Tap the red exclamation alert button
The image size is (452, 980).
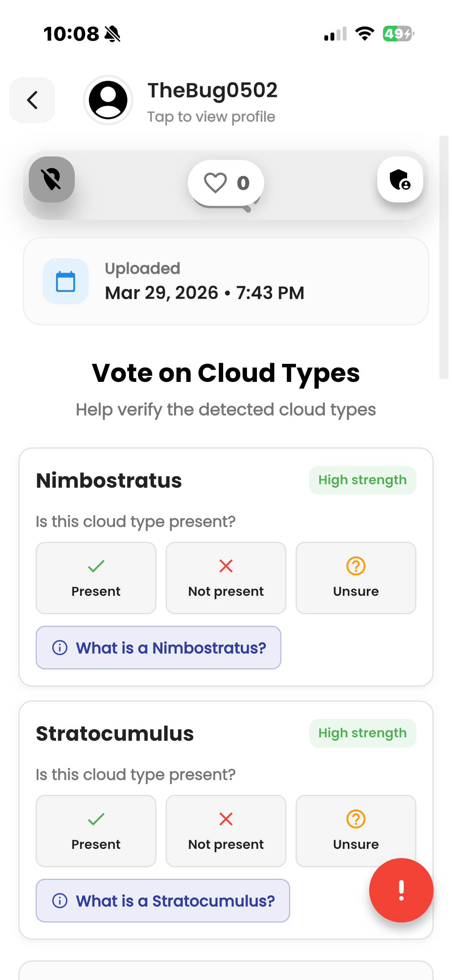pos(401,890)
